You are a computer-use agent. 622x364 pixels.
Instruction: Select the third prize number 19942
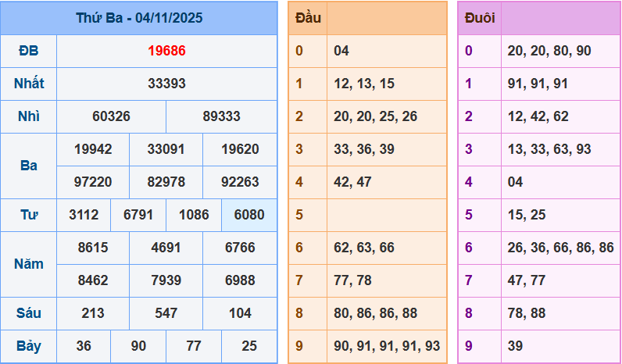92,149
